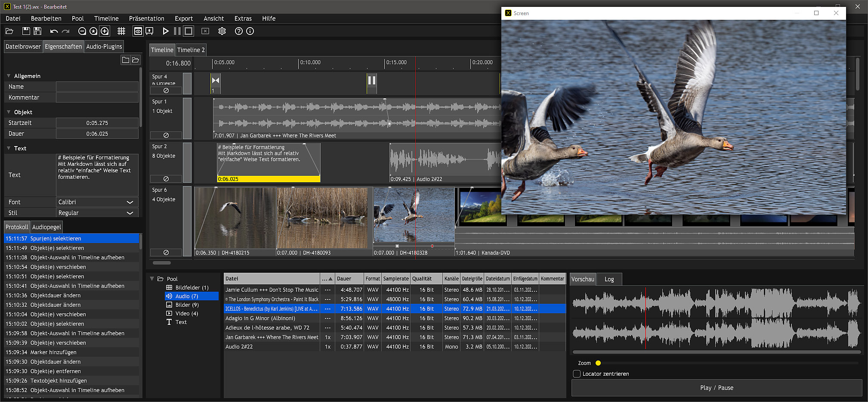Viewport: 868px width, 402px height.
Task: Click the undo arrow in the toolbar
Action: pos(54,31)
